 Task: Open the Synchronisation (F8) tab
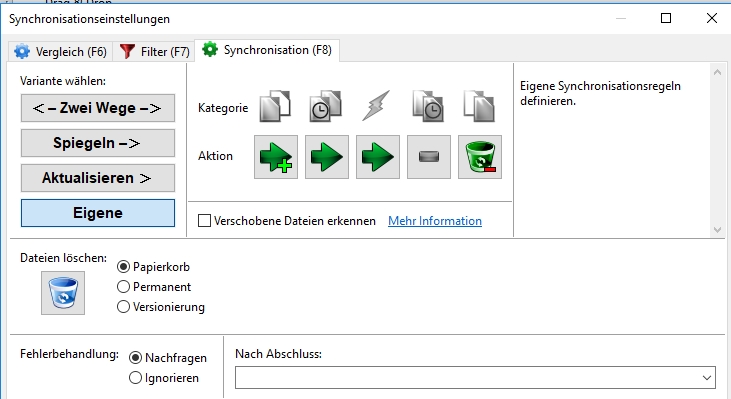click(267, 50)
